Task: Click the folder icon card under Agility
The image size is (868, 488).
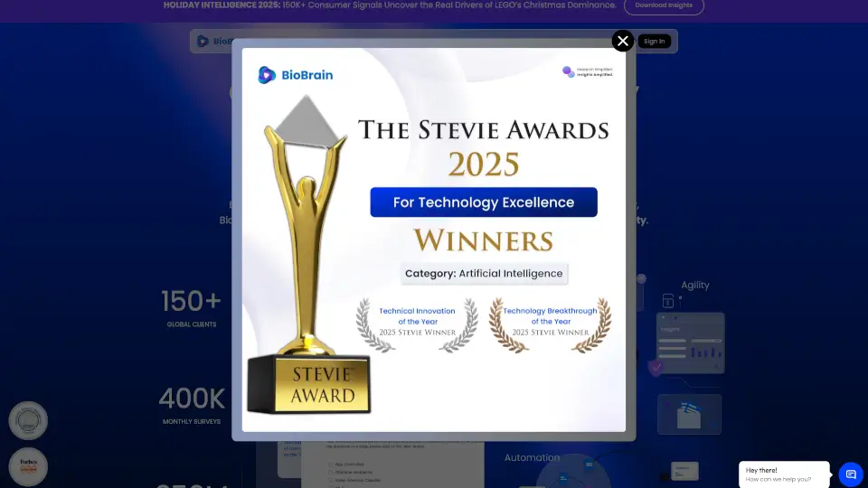Action: 689,415
